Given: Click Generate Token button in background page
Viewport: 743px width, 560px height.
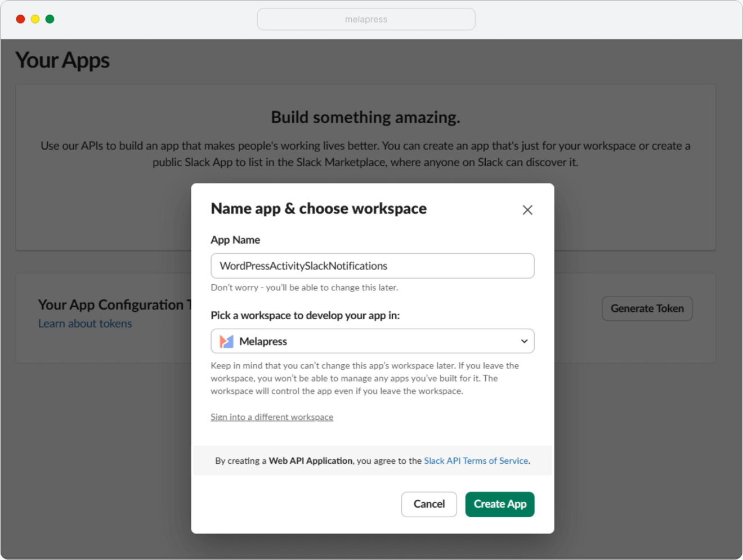Looking at the screenshot, I should (x=647, y=308).
